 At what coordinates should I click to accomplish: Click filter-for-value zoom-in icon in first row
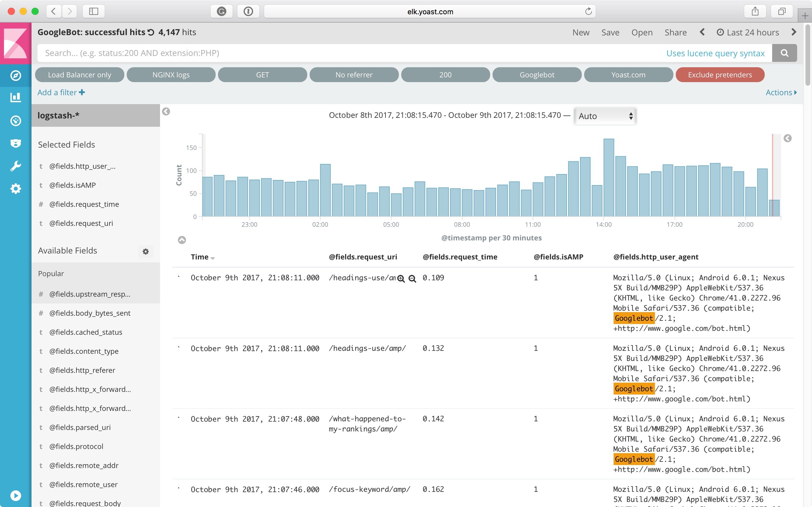(x=401, y=279)
